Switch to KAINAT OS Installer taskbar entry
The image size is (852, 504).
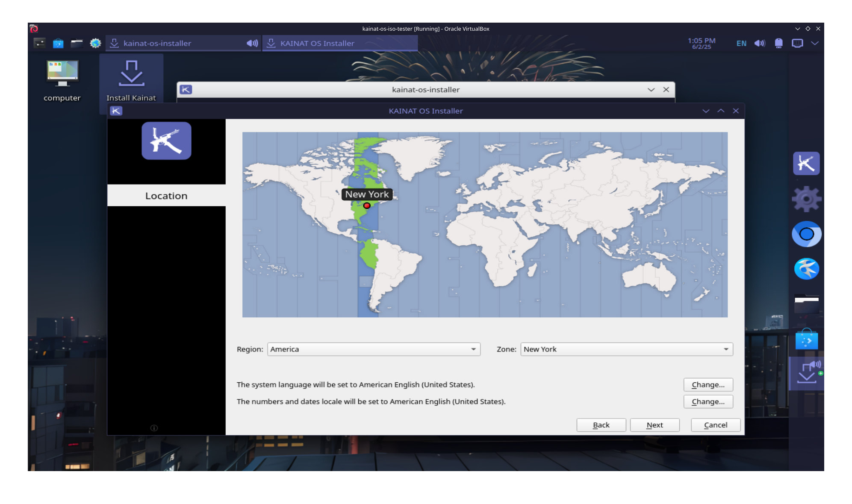coord(340,43)
